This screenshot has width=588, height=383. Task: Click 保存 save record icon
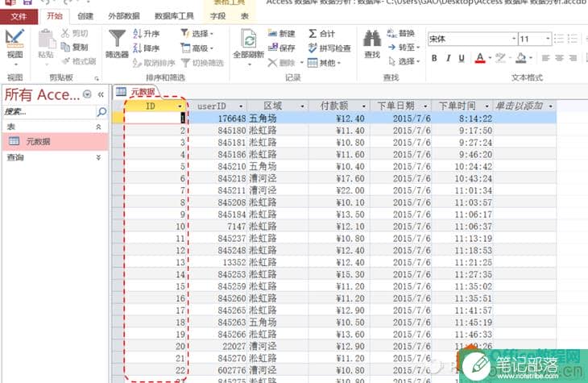[x=272, y=48]
